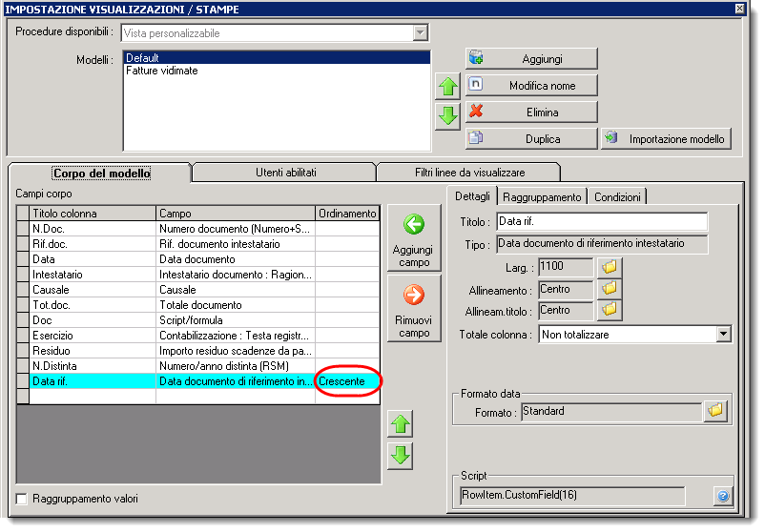Open the Dettagli sub-tab
This screenshot has height=532, width=765.
[472, 196]
